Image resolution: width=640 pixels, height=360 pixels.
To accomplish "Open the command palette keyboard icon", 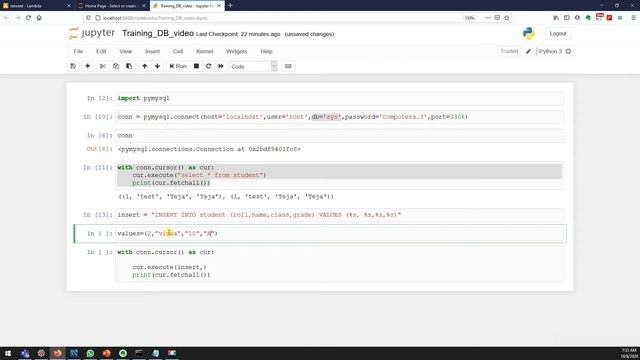I will (x=288, y=66).
